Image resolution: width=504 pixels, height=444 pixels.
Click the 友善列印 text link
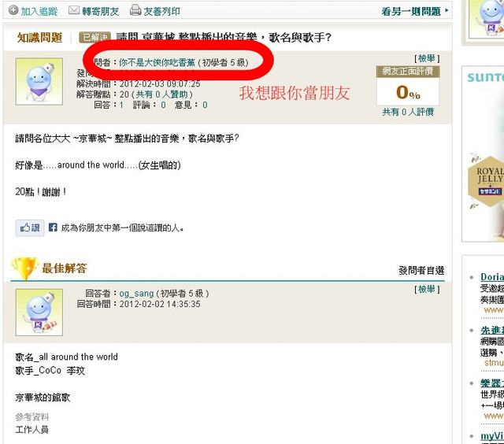(161, 12)
